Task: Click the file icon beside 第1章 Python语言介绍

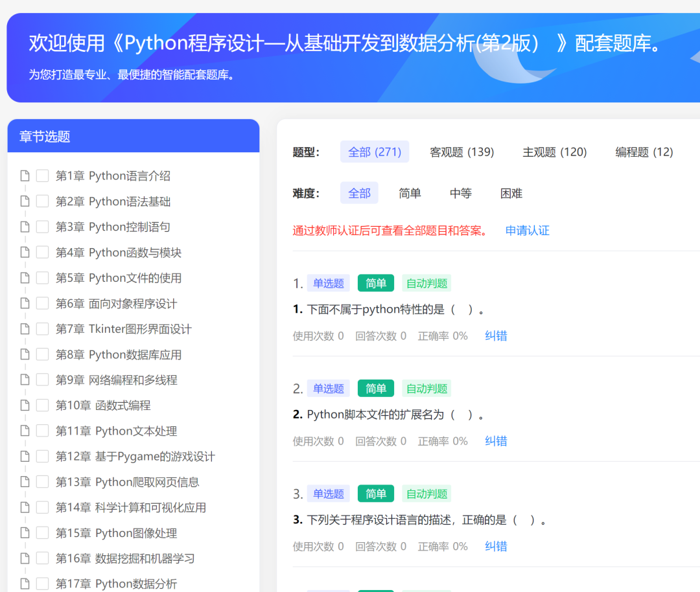Action: tap(25, 176)
